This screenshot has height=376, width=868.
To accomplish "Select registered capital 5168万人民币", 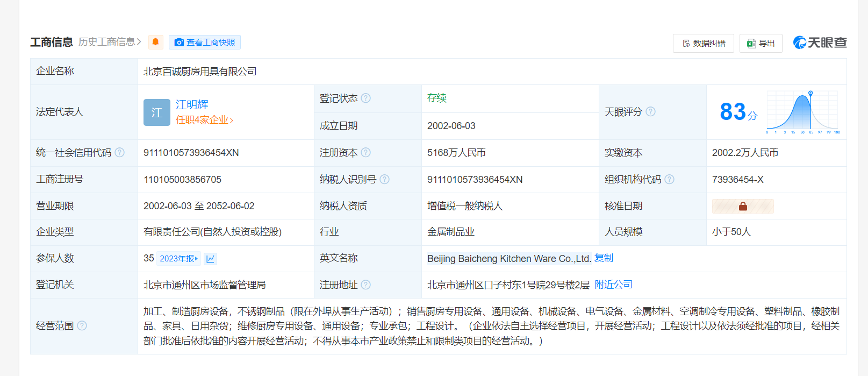I will point(456,153).
